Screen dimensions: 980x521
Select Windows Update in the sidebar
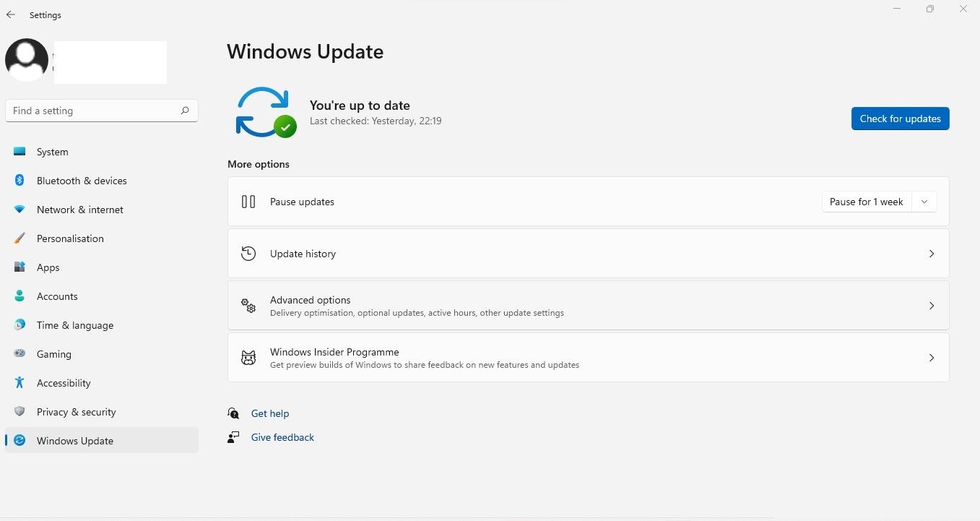click(x=102, y=441)
